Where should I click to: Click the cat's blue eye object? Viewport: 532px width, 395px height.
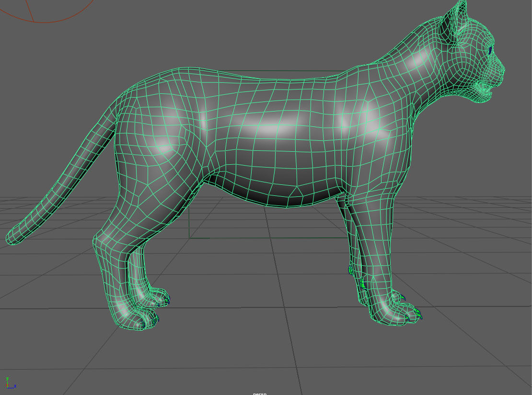click(490, 52)
